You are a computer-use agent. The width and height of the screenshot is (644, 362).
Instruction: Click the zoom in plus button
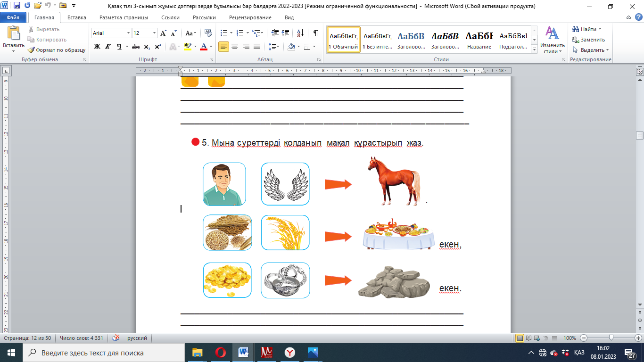(638, 338)
